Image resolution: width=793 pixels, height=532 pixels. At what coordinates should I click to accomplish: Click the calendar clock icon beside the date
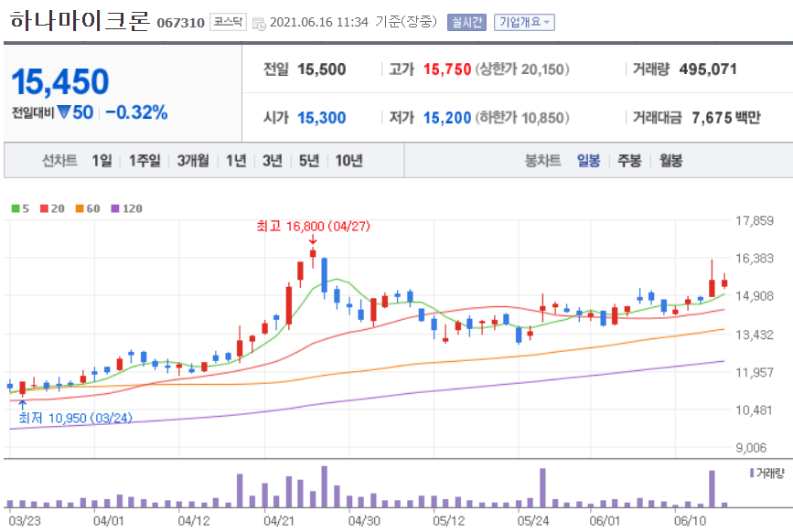(259, 23)
